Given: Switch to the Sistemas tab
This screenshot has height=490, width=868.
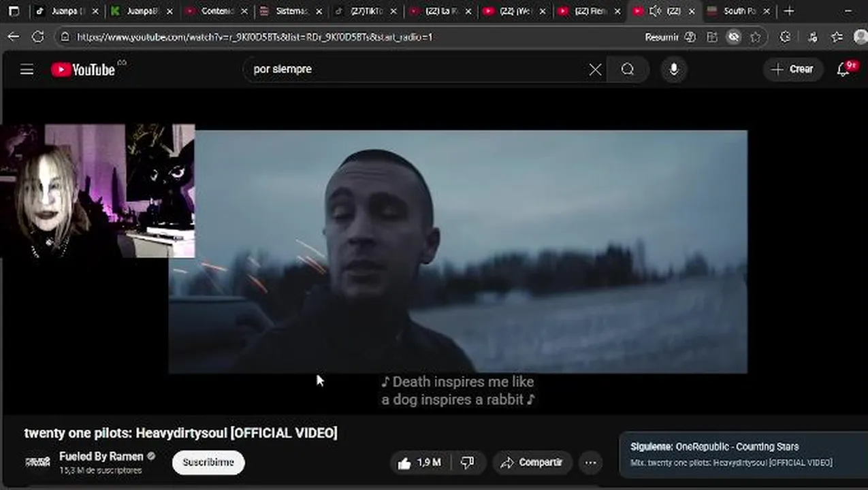Looking at the screenshot, I should pos(291,11).
